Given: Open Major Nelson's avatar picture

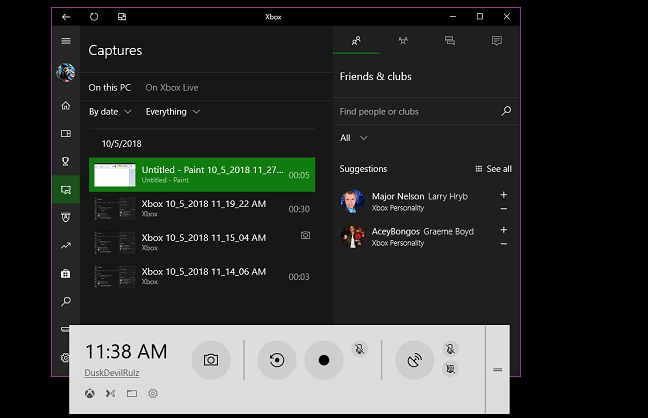Looking at the screenshot, I should tap(353, 202).
